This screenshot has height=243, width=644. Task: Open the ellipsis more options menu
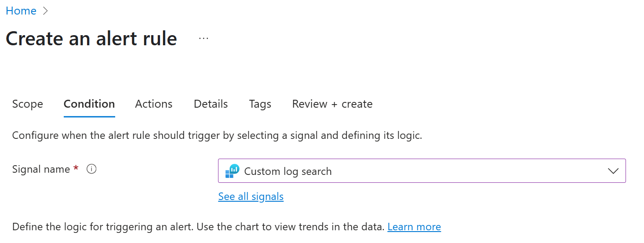click(x=204, y=38)
